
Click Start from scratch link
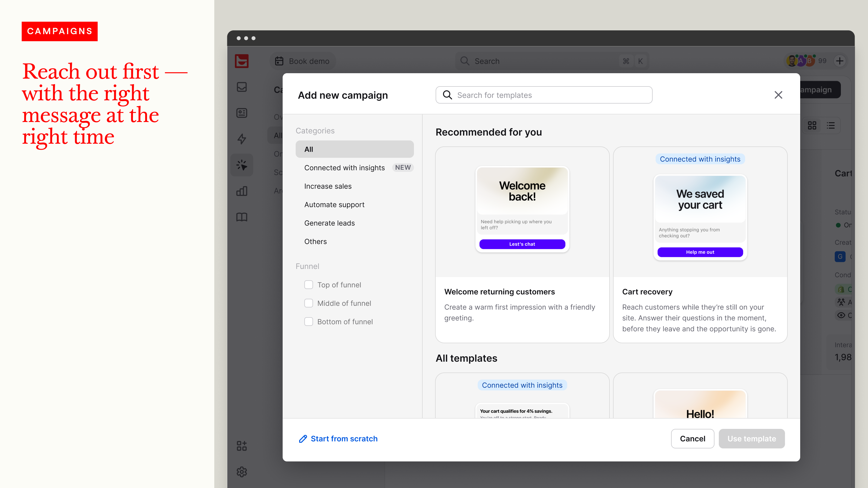click(338, 438)
